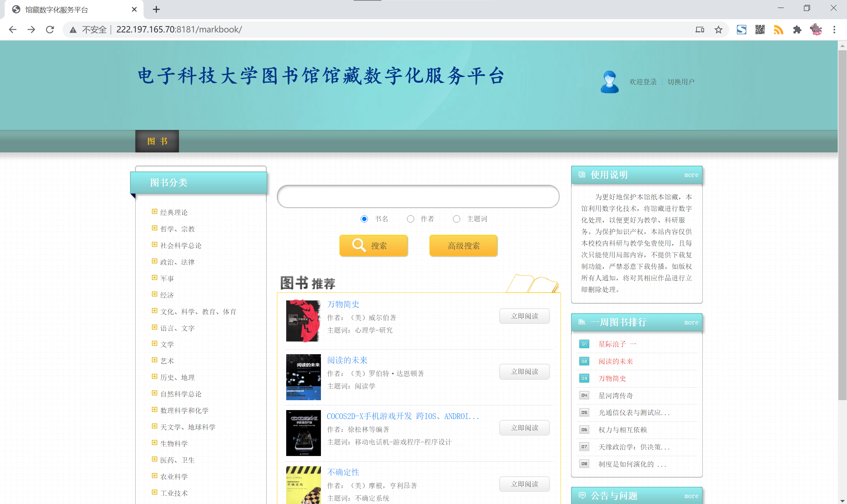
Task: Click the browser reload page icon
Action: pyautogui.click(x=50, y=29)
